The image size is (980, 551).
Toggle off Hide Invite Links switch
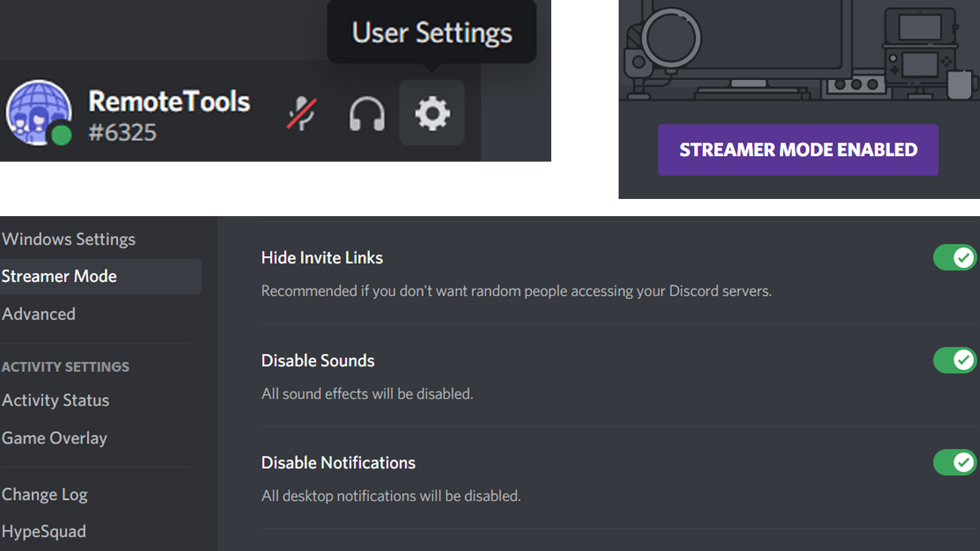955,257
